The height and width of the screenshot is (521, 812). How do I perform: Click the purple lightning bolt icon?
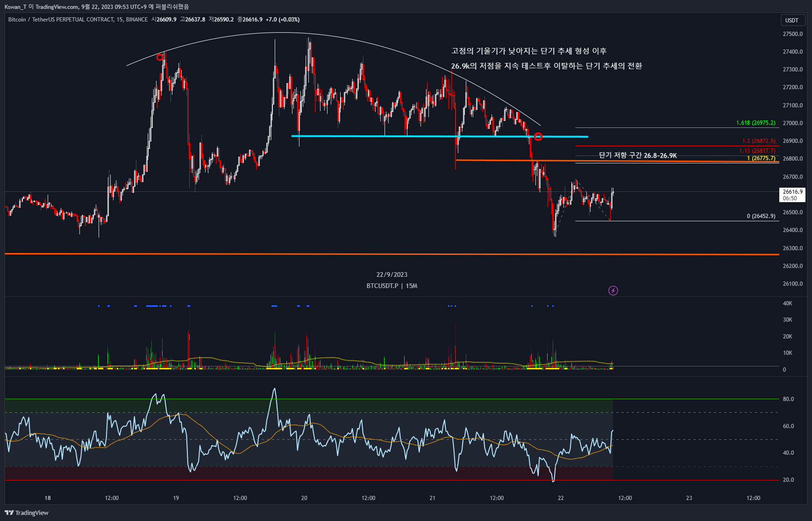(x=613, y=291)
